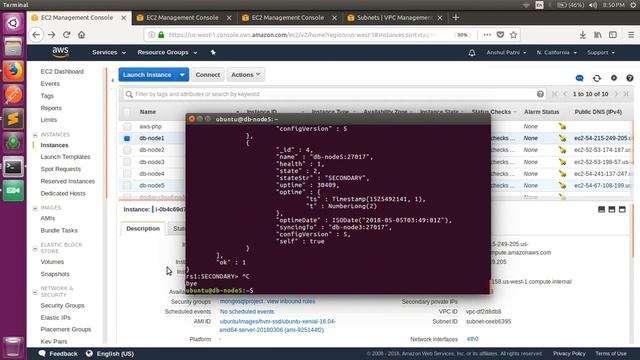Open the Anshul Patni account dropdown
The height and width of the screenshot is (360, 640).
[x=506, y=53]
